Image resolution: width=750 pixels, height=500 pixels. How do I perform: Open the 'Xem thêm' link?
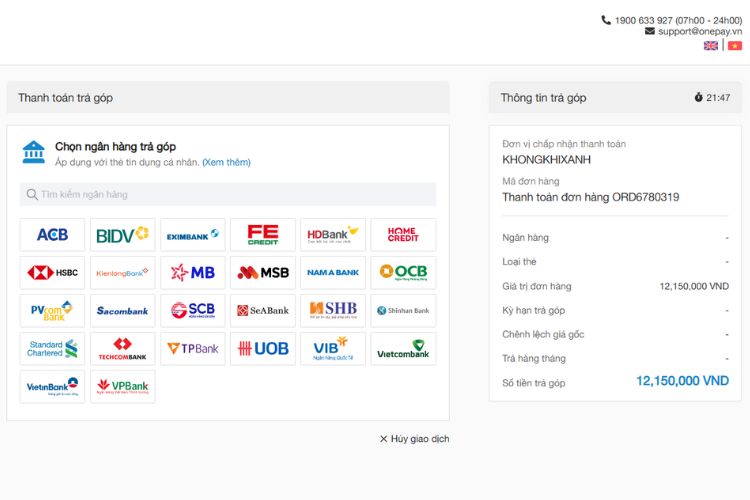226,162
